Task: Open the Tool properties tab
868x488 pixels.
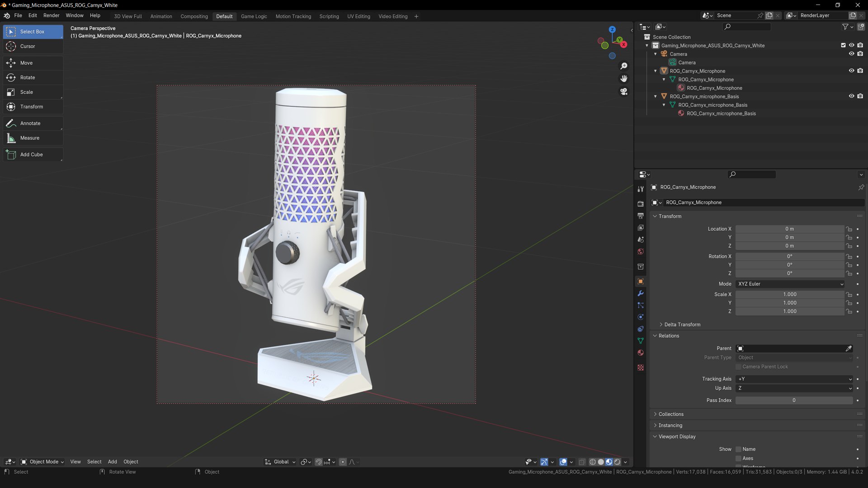Action: [x=641, y=189]
